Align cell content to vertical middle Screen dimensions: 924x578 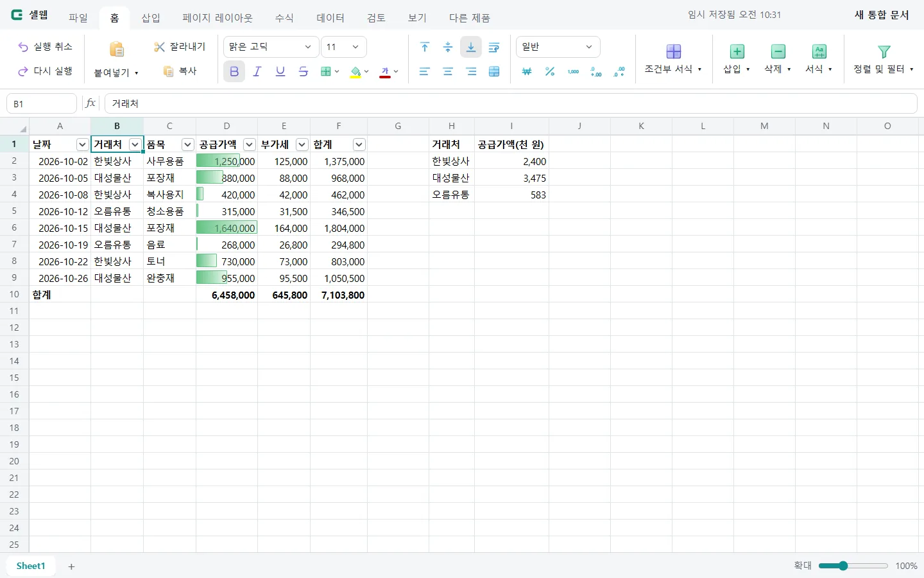[448, 47]
